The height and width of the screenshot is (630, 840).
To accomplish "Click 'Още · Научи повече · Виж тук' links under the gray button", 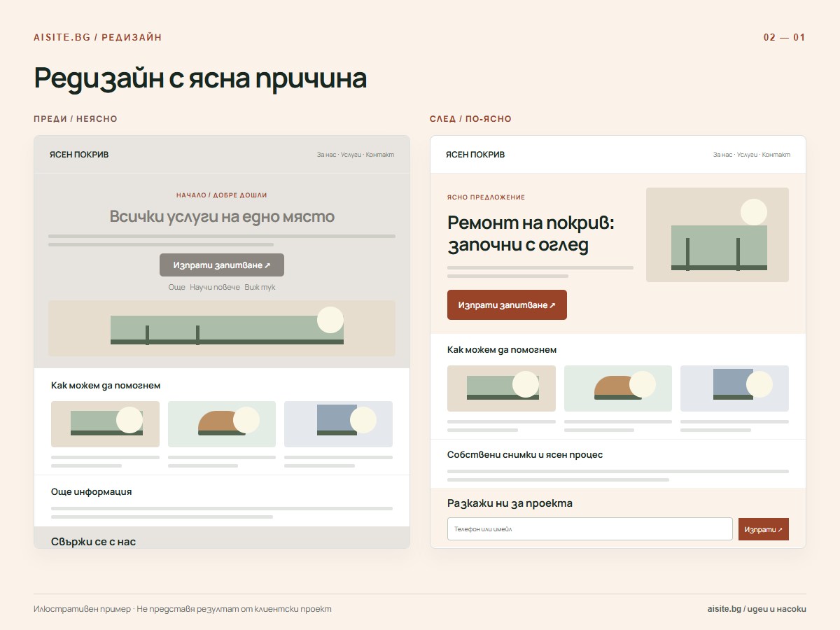I will coord(222,288).
